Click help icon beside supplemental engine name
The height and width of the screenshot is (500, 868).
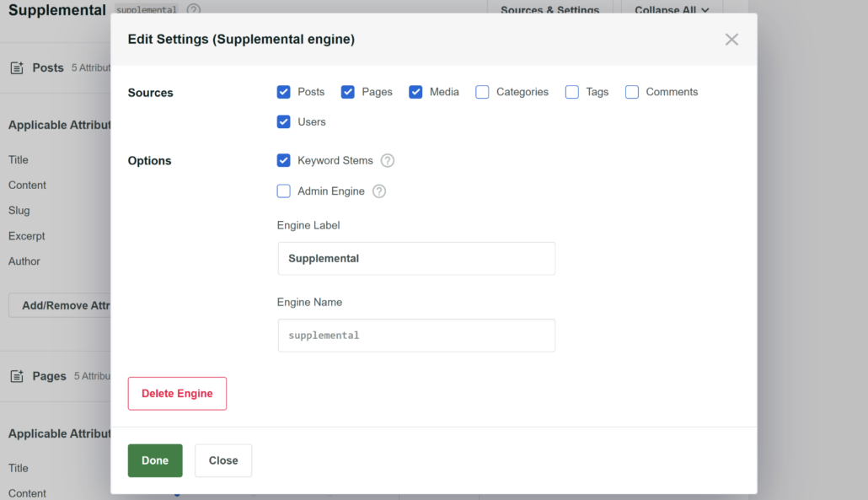tap(192, 9)
